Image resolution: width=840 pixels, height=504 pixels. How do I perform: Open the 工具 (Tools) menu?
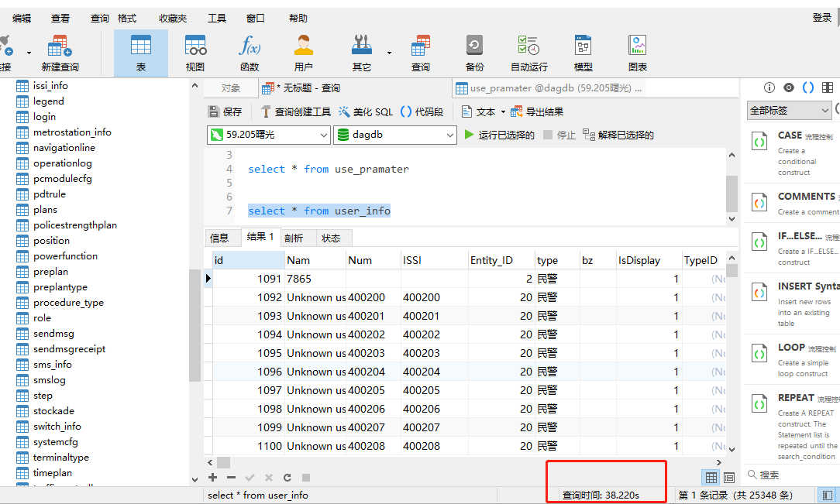click(217, 18)
